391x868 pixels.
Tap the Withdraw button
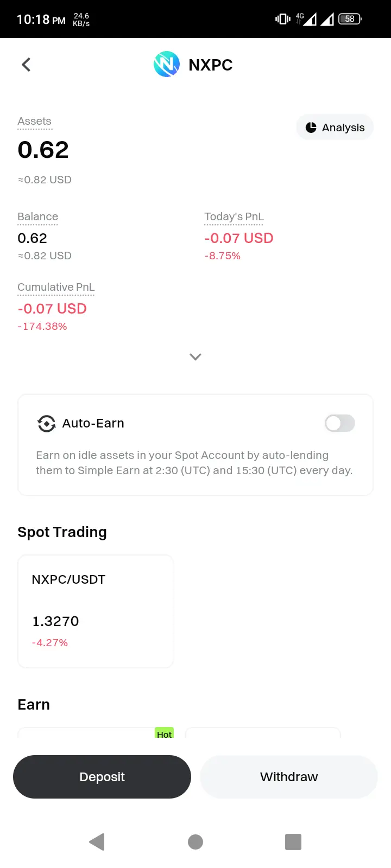click(x=289, y=777)
